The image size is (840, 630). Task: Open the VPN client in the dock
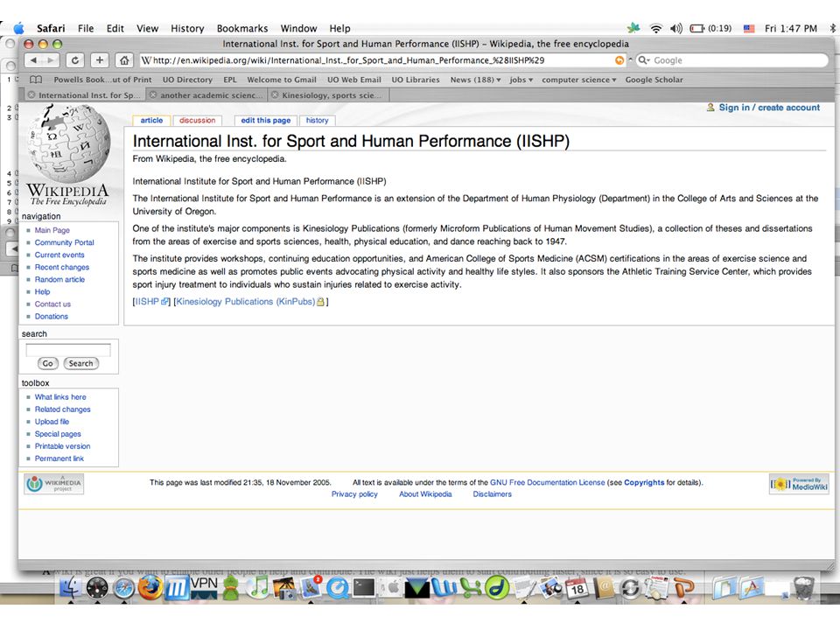coord(204,588)
